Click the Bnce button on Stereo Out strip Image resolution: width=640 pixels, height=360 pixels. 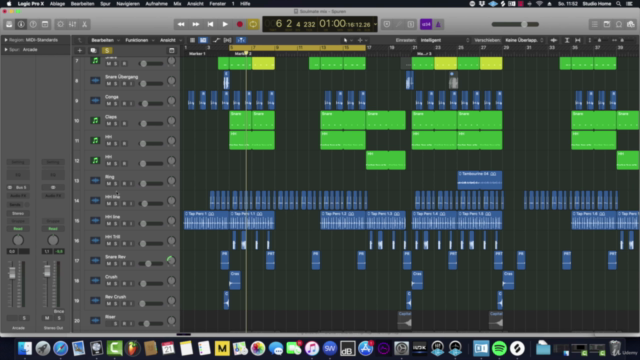coord(59,311)
